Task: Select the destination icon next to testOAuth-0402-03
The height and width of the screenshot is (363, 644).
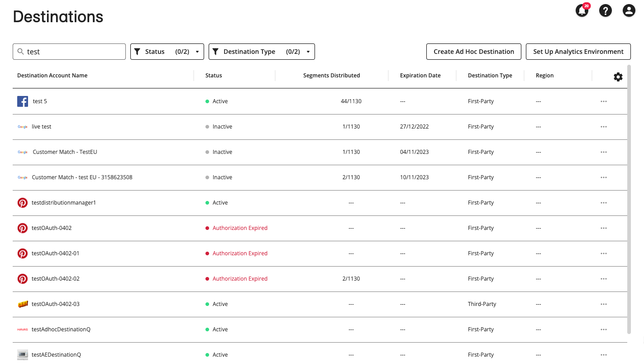Action: coord(22,304)
